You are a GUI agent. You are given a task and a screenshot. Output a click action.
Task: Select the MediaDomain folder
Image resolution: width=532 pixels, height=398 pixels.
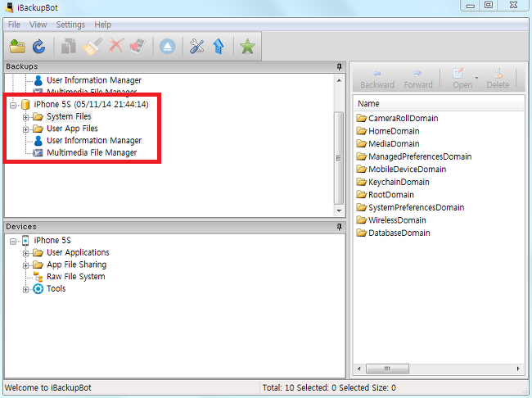[394, 144]
